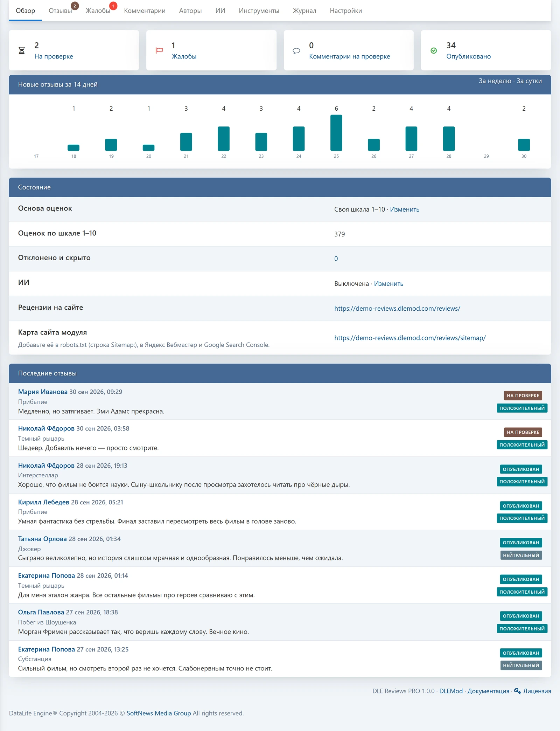
Task: Open author Мария Иванова
Action: tap(43, 392)
